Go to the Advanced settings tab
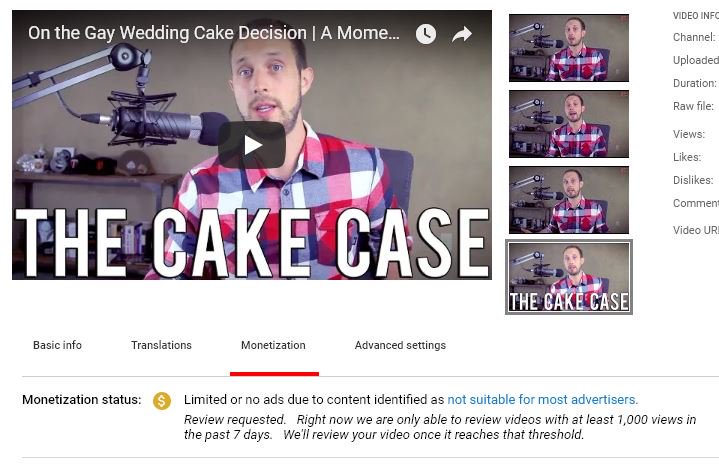Screen dimensions: 719x466 click(x=400, y=345)
